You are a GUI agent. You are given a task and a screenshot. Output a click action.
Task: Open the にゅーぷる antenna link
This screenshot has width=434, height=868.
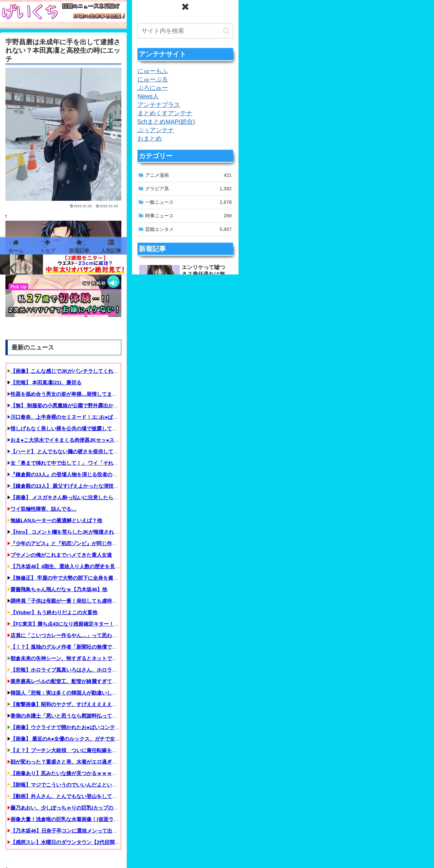[x=153, y=80]
